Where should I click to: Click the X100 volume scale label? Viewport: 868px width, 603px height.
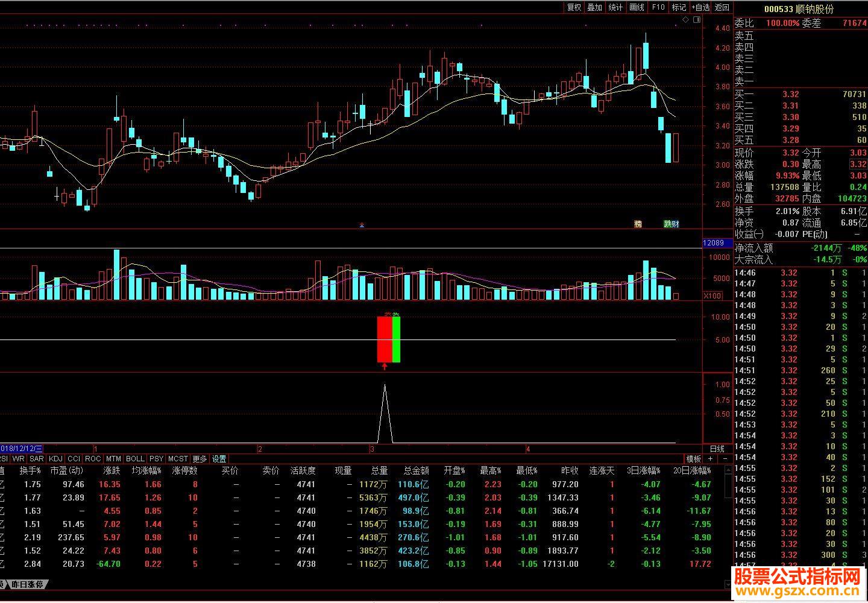coord(713,295)
